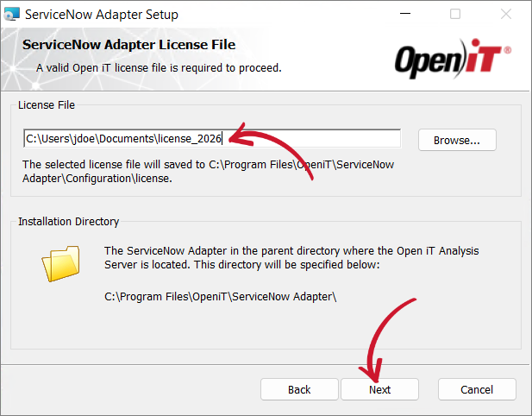Click into the license file path field
This screenshot has height=416, width=532.
(x=212, y=139)
